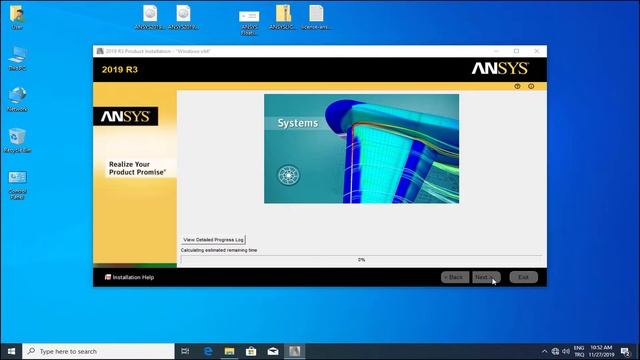
Task: Maximize the ANSYS installer window
Action: [516, 51]
